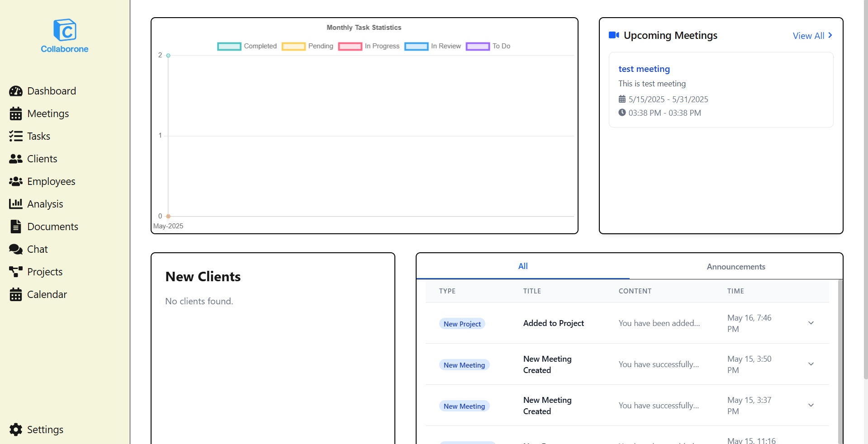The height and width of the screenshot is (444, 868).
Task: Click the chevron next to View All
Action: point(830,35)
